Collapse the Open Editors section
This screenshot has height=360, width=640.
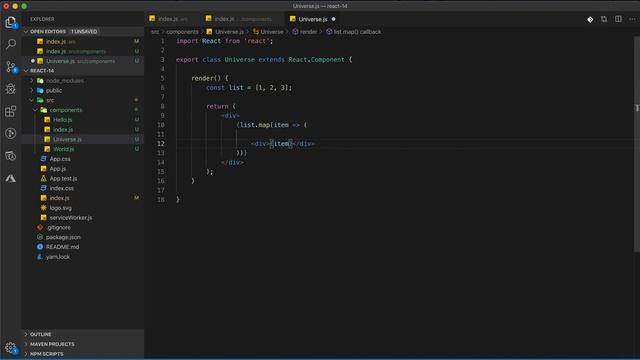tap(26, 31)
